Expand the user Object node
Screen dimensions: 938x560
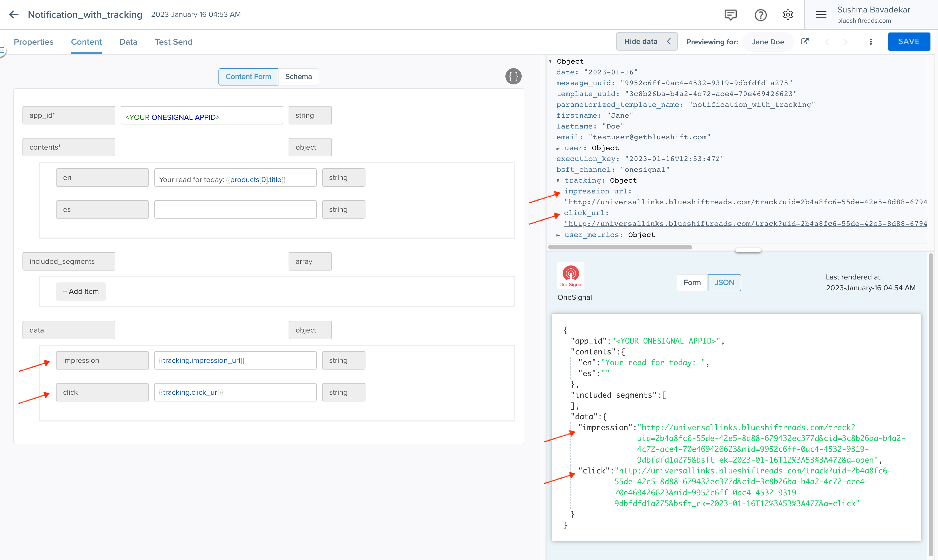pos(558,148)
